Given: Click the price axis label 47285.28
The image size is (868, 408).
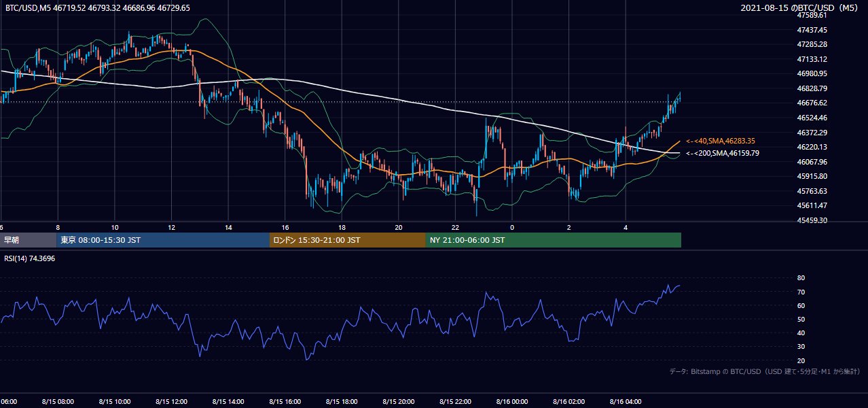Looking at the screenshot, I should tap(812, 44).
